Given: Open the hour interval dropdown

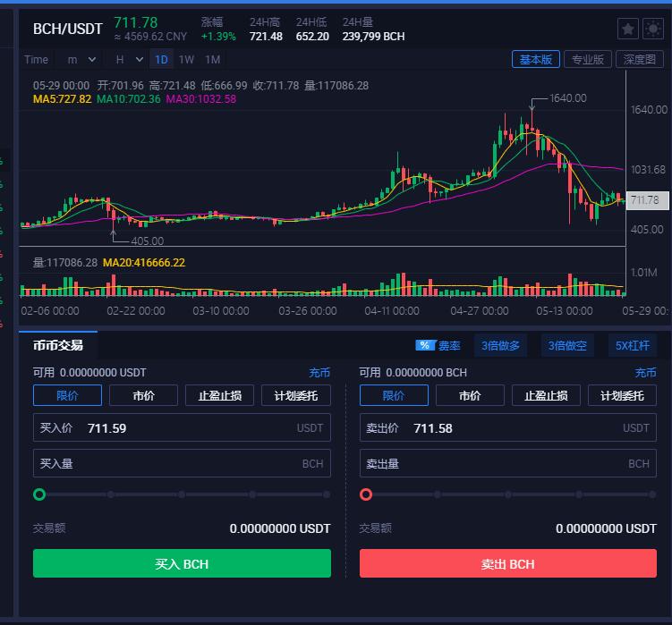Looking at the screenshot, I should 129,60.
